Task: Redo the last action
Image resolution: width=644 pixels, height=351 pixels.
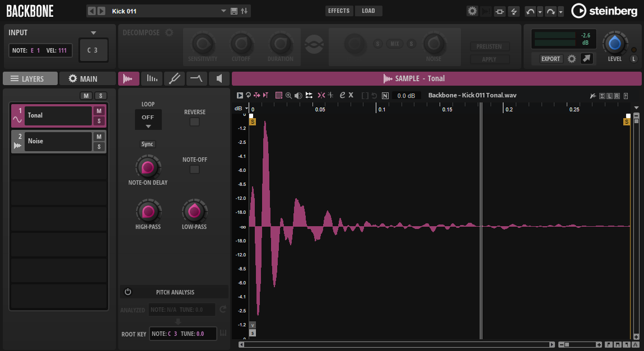Action: (551, 12)
